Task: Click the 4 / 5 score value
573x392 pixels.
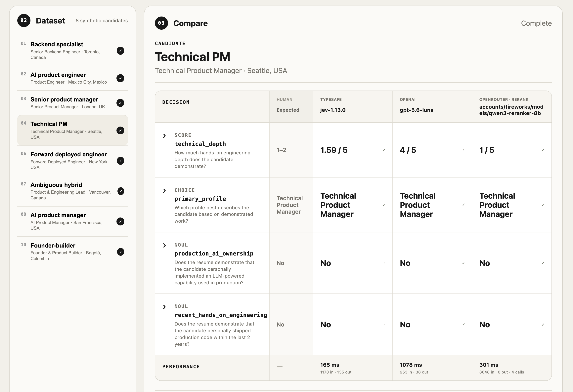Action: (x=408, y=150)
